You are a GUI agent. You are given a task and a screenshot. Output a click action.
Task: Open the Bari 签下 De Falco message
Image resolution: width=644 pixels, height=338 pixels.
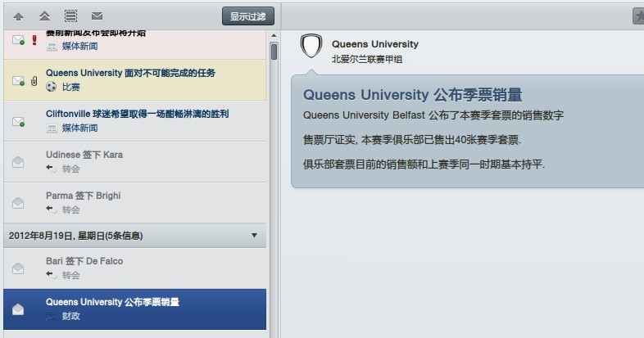(134, 268)
